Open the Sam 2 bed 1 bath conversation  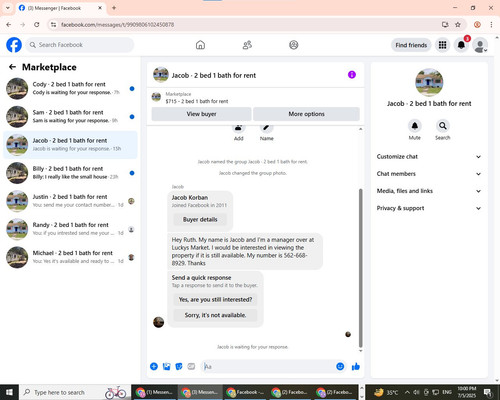coord(70,117)
